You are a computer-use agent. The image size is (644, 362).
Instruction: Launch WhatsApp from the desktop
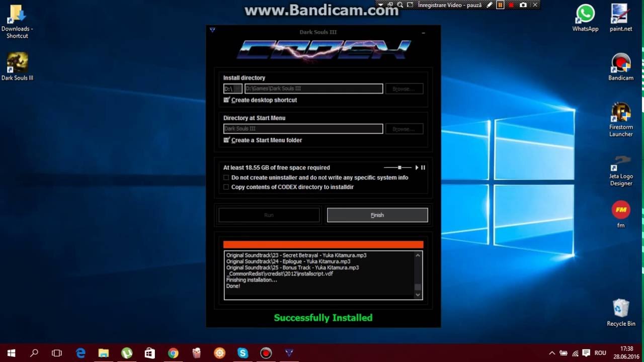coord(585,18)
